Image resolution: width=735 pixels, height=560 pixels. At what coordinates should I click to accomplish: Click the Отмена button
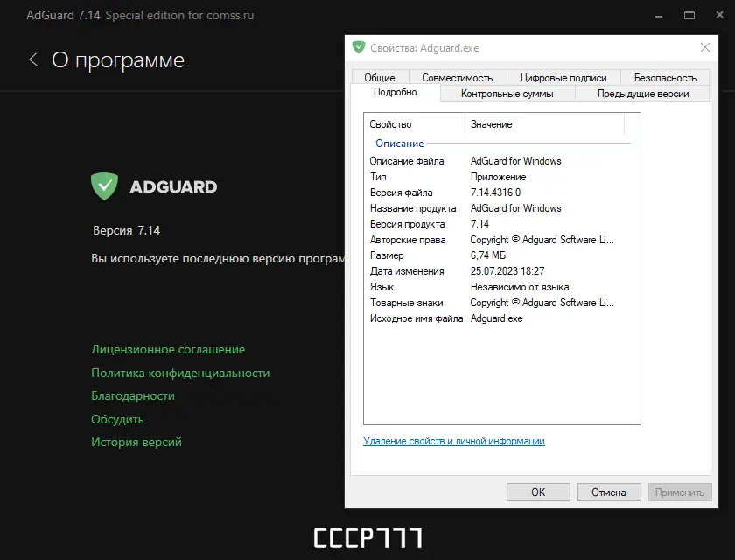coord(609,492)
